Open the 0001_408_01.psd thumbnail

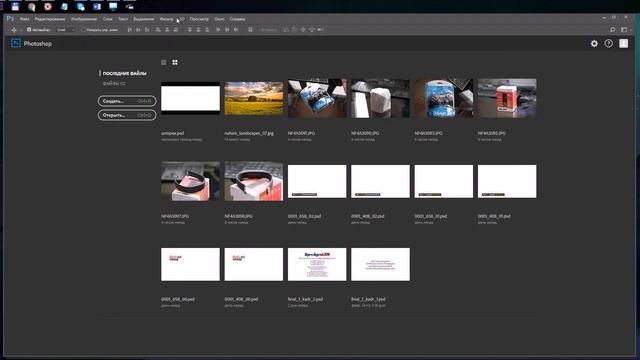[x=507, y=181]
